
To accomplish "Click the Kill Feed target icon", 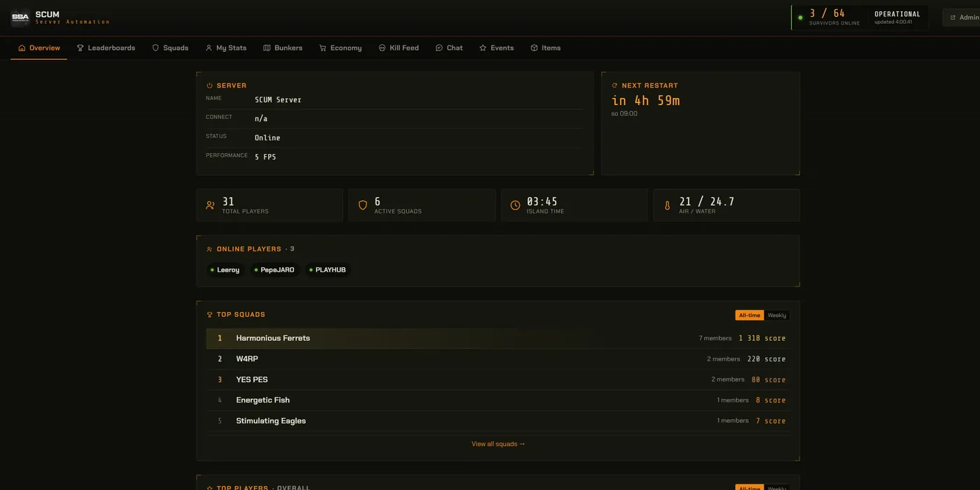I will click(382, 48).
